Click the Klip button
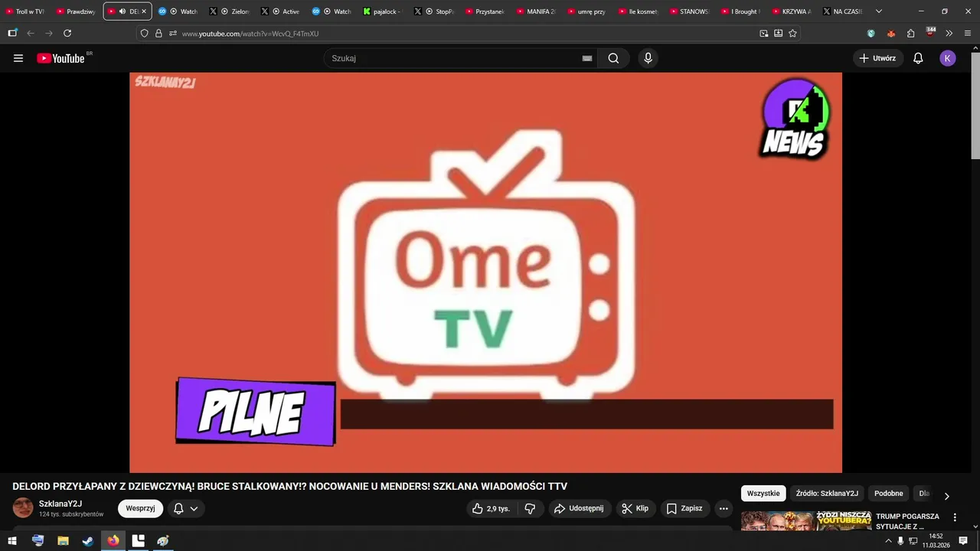 [x=635, y=508]
